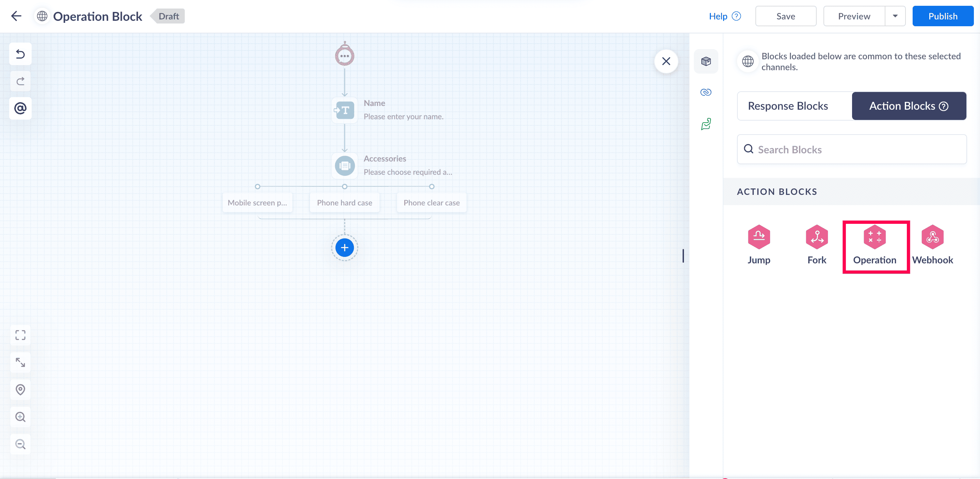Click the blue plus add-block button
This screenshot has width=980, height=479.
point(345,248)
